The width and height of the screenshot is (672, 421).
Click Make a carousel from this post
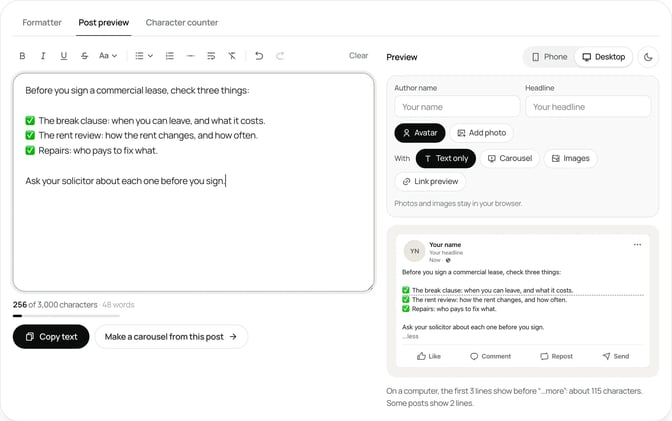171,337
